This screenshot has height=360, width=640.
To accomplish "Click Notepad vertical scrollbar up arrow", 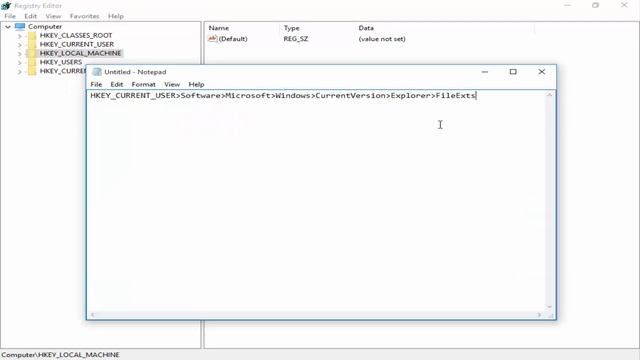I will pyautogui.click(x=549, y=95).
